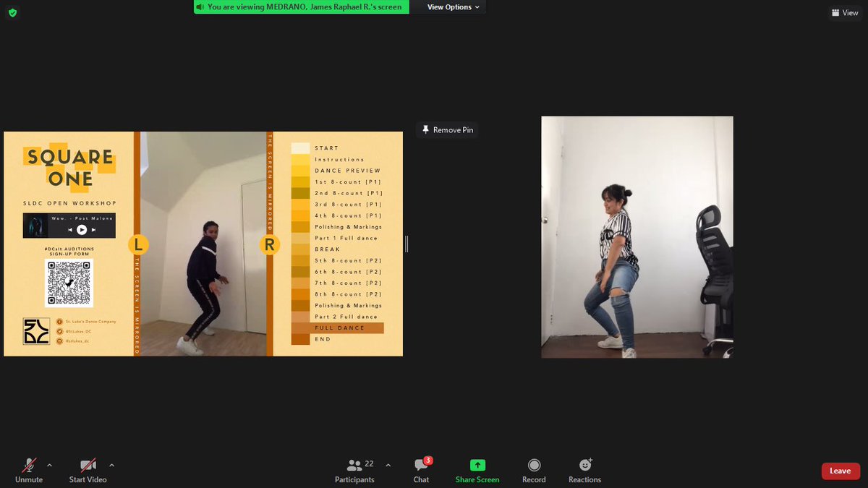The image size is (868, 488).
Task: Expand video settings caret beside Start Video
Action: (x=111, y=465)
